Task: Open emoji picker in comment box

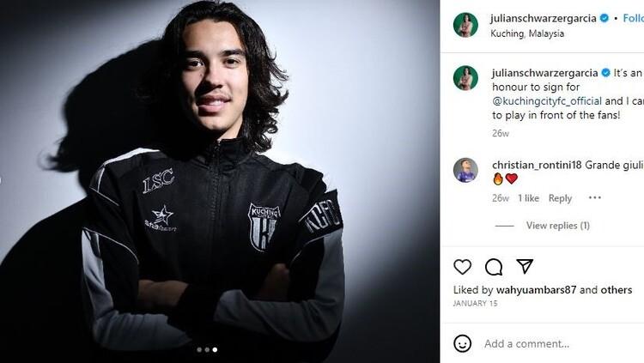Action: click(463, 343)
